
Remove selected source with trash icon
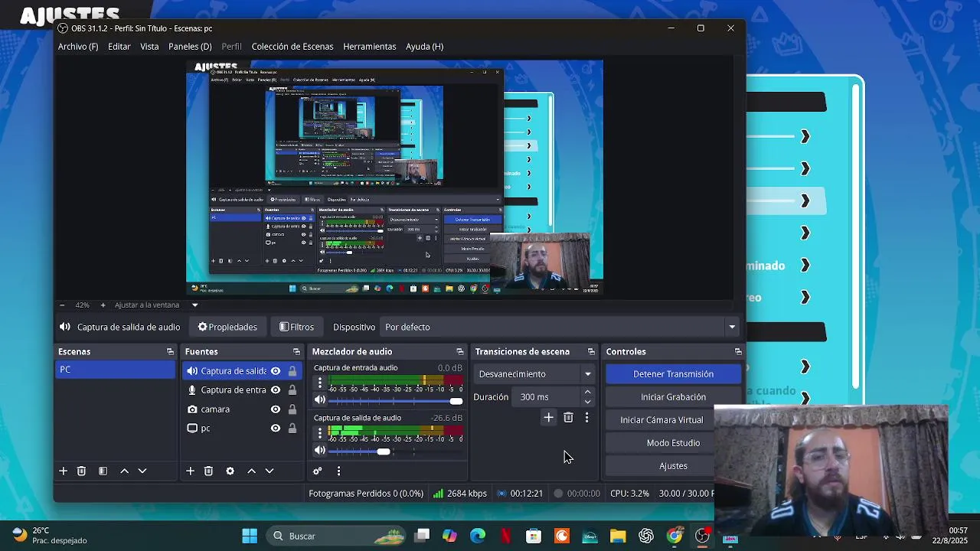208,471
